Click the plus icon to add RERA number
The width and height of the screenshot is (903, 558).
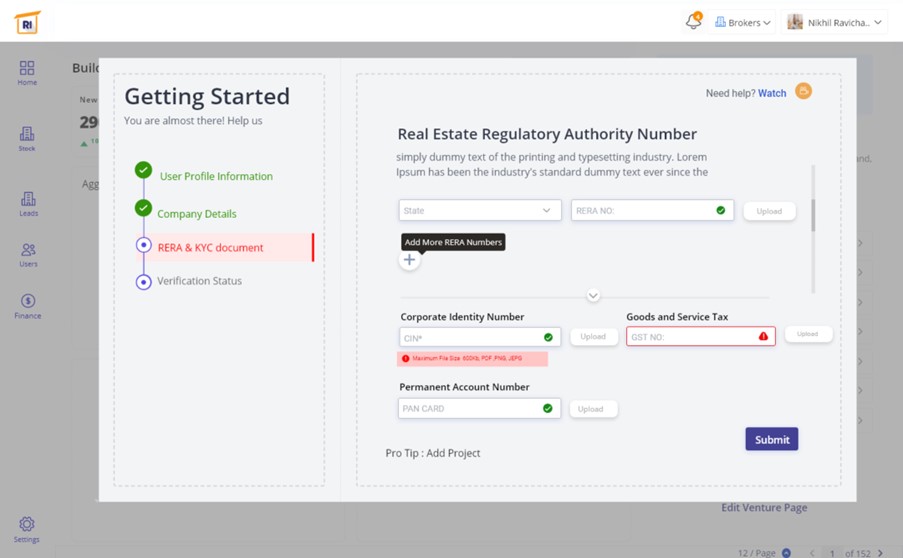pos(409,260)
